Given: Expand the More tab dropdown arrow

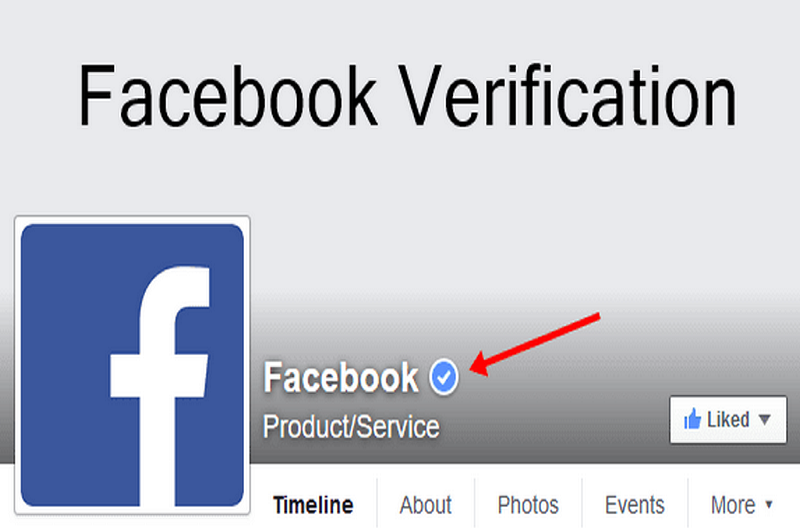Looking at the screenshot, I should pyautogui.click(x=769, y=505).
